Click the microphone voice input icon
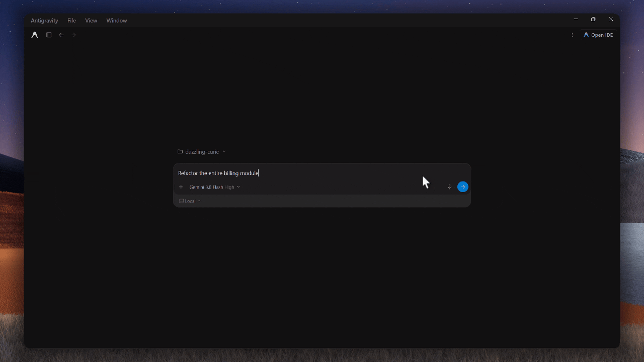 pos(450,187)
